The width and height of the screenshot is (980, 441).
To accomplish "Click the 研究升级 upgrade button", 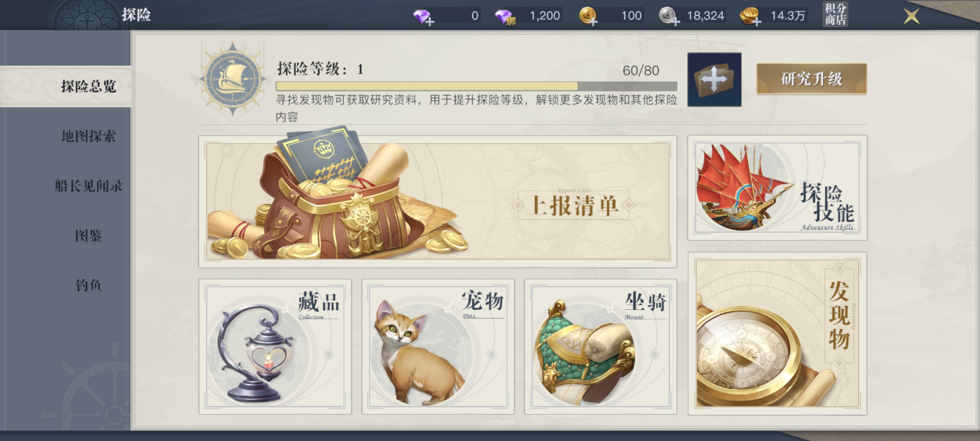I will (811, 79).
